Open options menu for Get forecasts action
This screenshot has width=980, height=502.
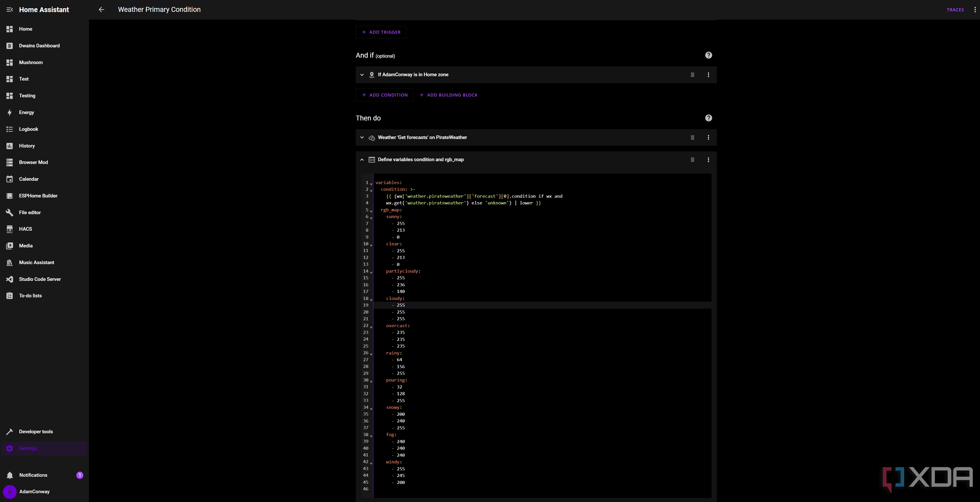(708, 137)
